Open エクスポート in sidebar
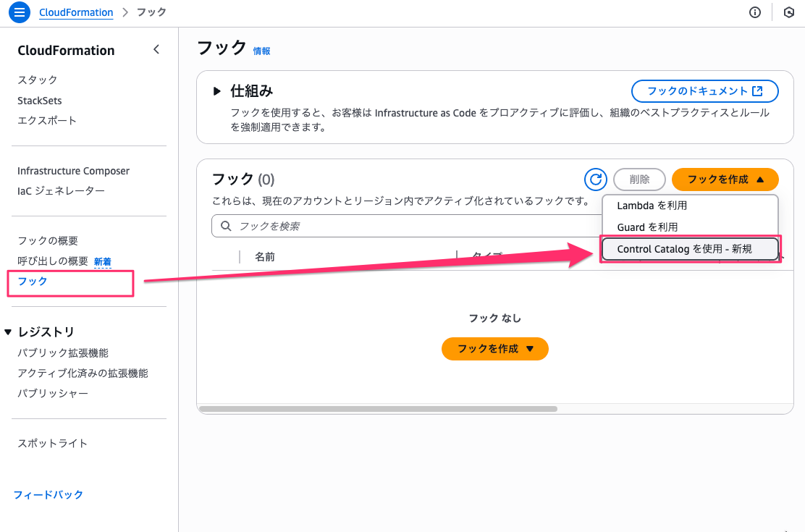 (x=47, y=121)
